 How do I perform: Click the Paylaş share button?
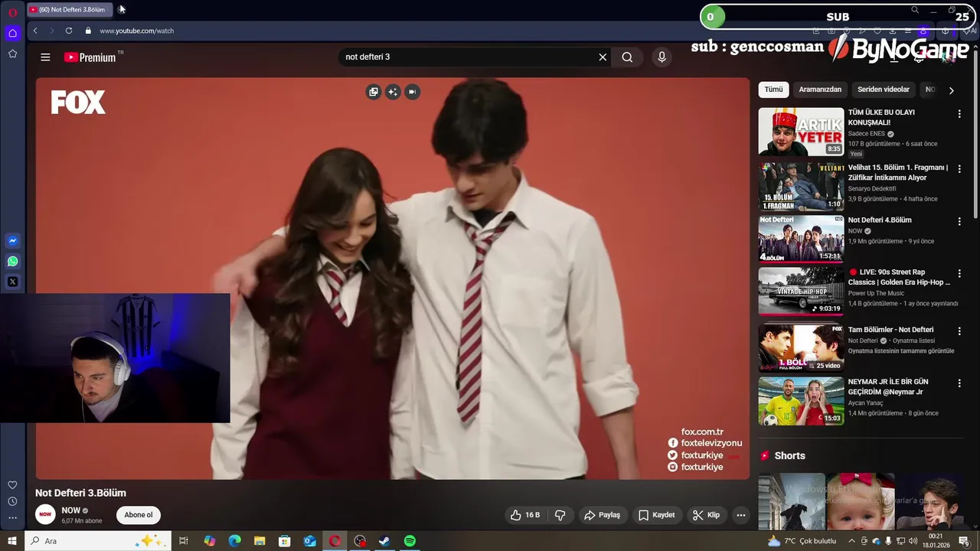point(602,515)
